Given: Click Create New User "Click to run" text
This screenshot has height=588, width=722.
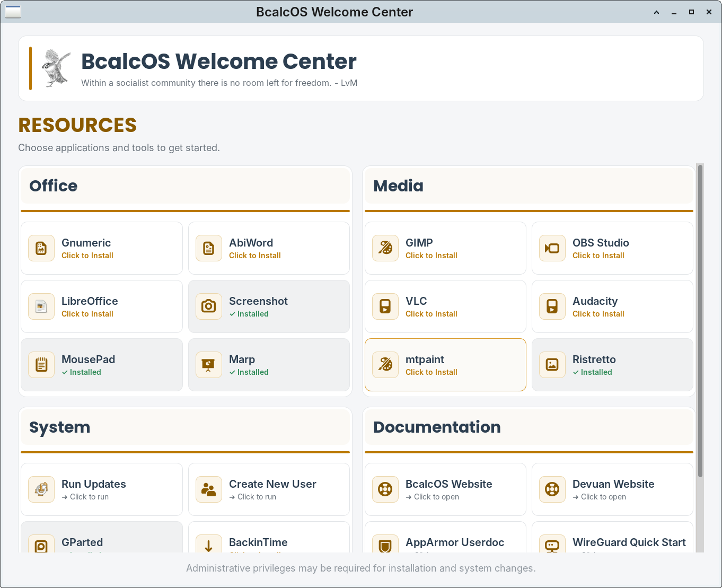Looking at the screenshot, I should tap(253, 497).
